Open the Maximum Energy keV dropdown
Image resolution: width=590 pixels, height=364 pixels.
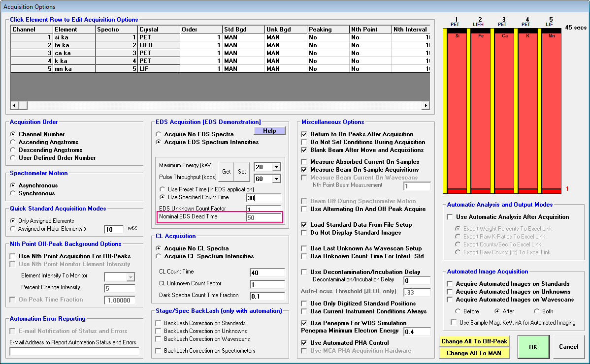coord(276,167)
